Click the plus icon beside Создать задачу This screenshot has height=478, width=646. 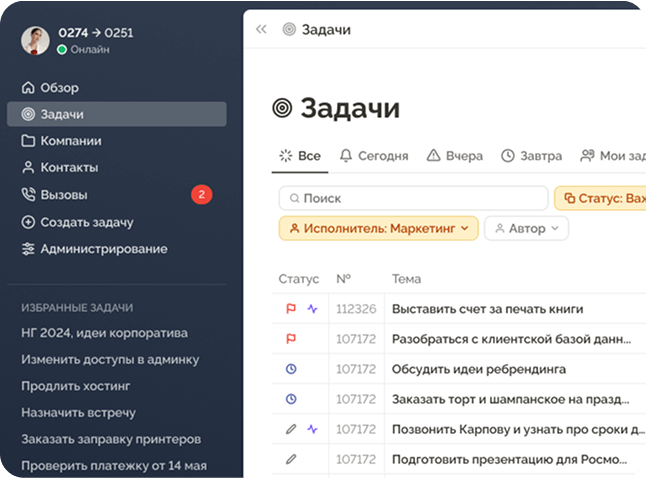point(28,222)
